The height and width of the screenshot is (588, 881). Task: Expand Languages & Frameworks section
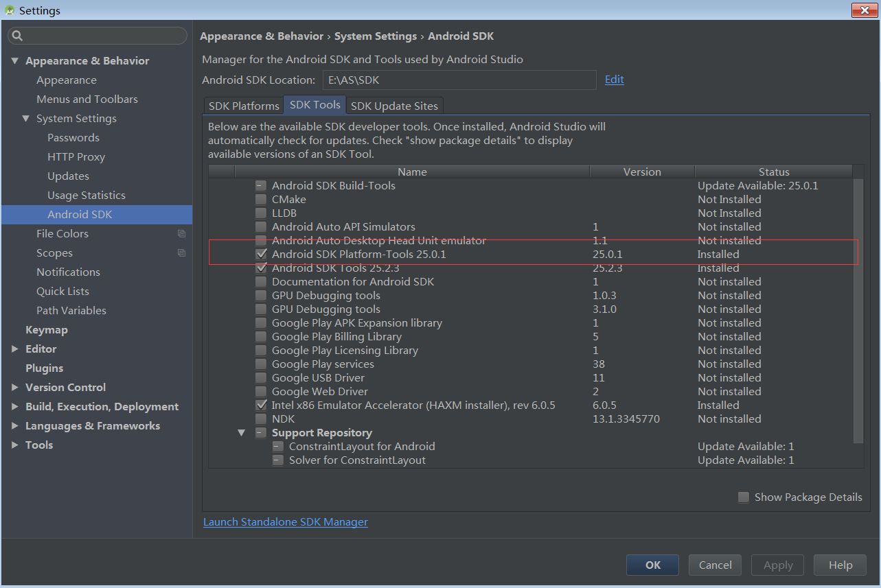[15, 426]
